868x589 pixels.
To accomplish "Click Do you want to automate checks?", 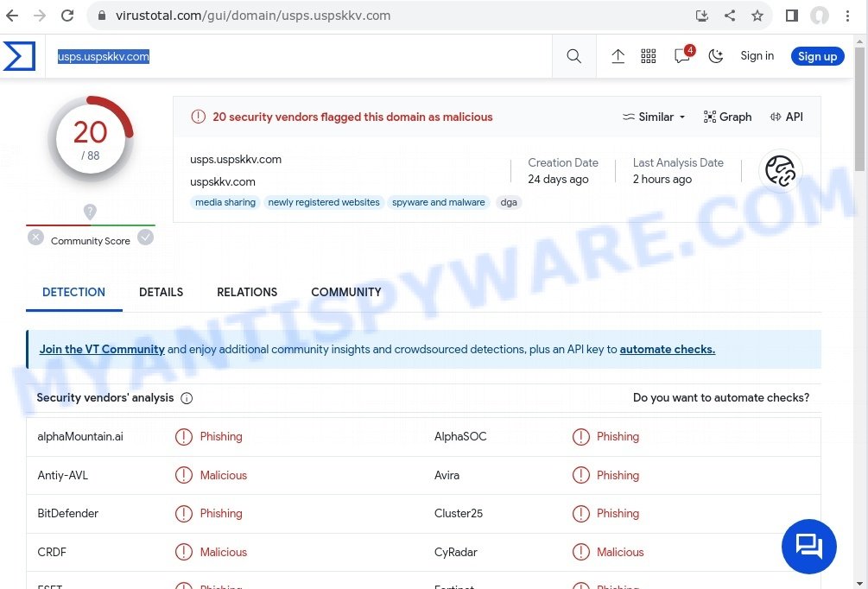I will [x=721, y=397].
